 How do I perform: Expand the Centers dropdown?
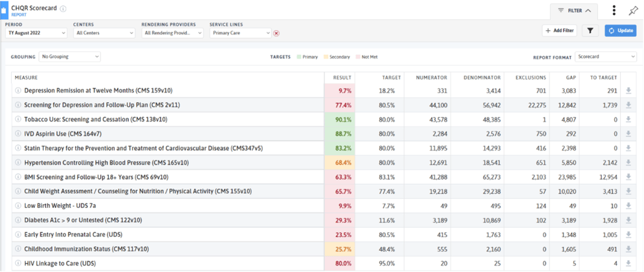[104, 33]
